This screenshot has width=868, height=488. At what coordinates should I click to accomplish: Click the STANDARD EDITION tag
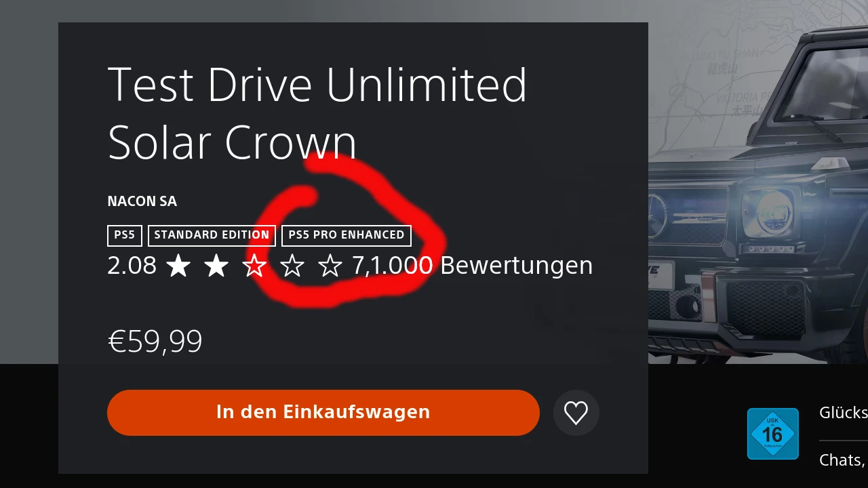tap(212, 235)
